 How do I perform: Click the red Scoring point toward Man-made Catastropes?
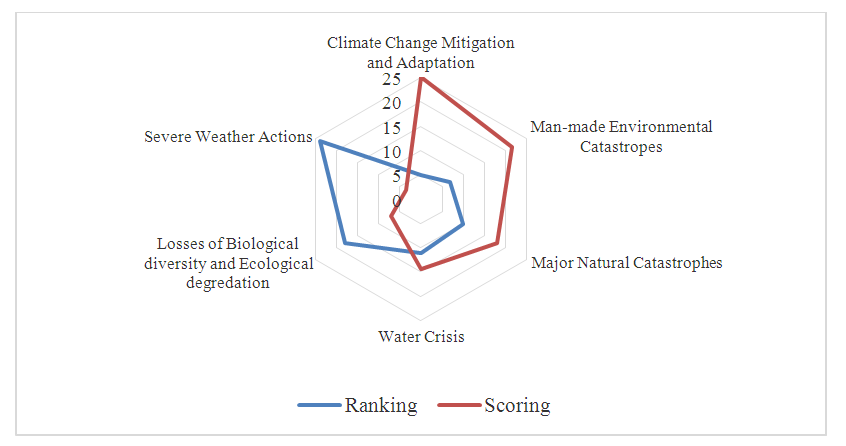[x=512, y=148]
